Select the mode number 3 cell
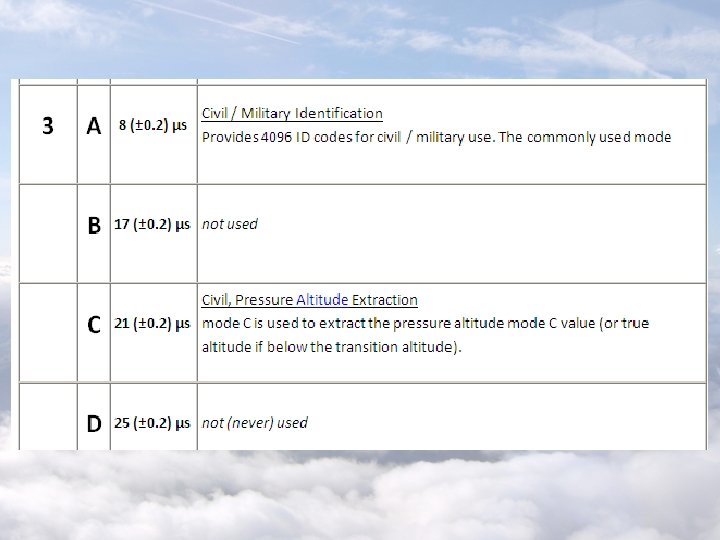This screenshot has height=540, width=720. click(x=47, y=126)
